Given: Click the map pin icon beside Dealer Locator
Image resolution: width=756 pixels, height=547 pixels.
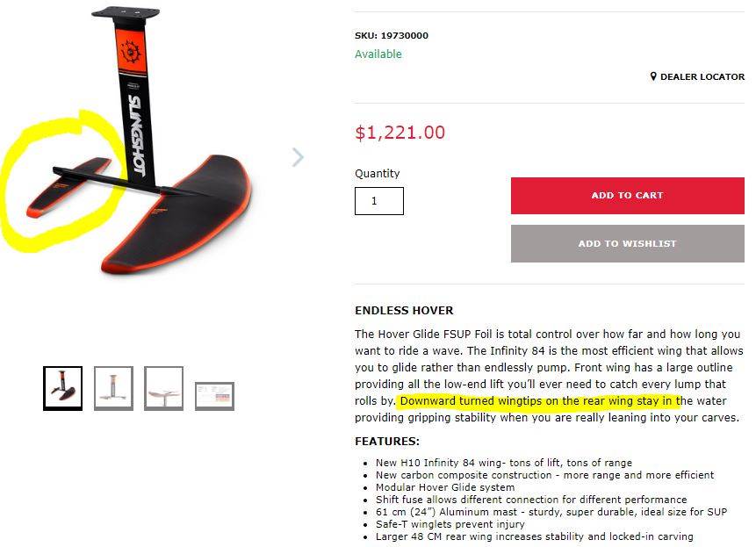Looking at the screenshot, I should coord(653,76).
